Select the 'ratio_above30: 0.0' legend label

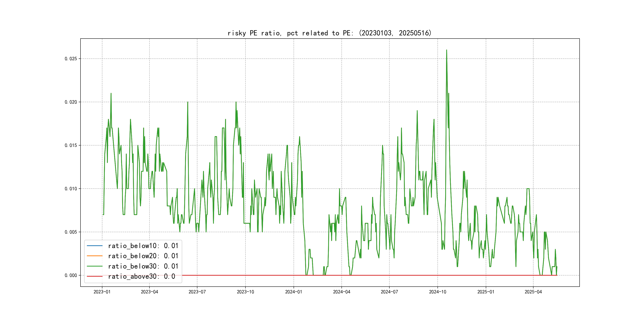click(142, 276)
